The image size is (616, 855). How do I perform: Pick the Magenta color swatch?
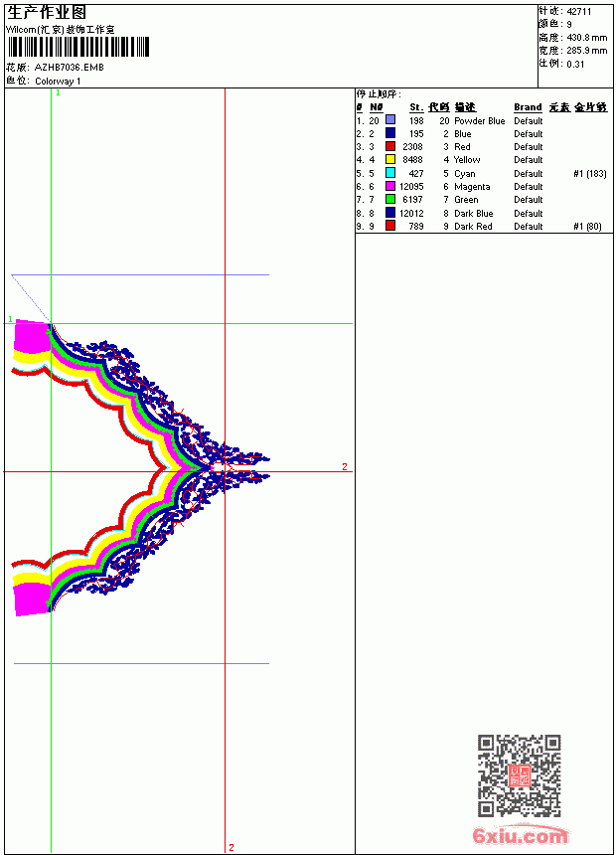[x=390, y=186]
